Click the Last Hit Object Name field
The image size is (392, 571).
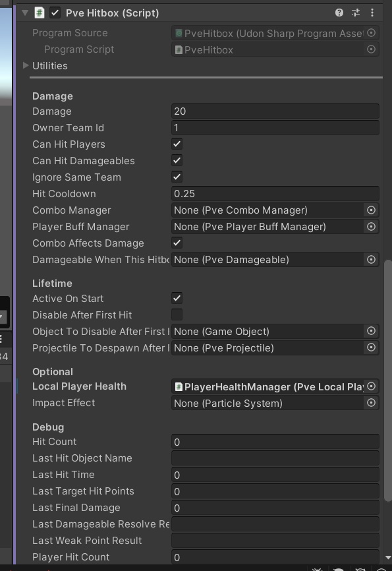[x=275, y=458]
